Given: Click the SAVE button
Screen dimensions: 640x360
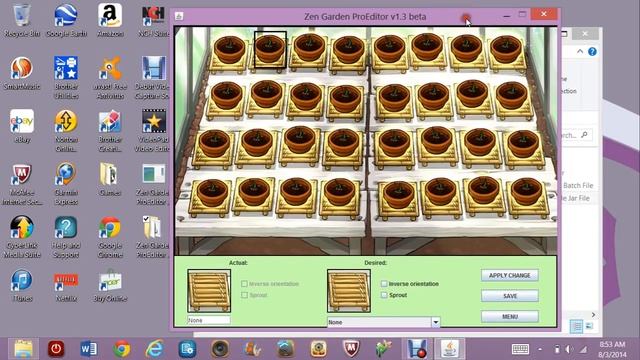Looking at the screenshot, I should pyautogui.click(x=509, y=296).
